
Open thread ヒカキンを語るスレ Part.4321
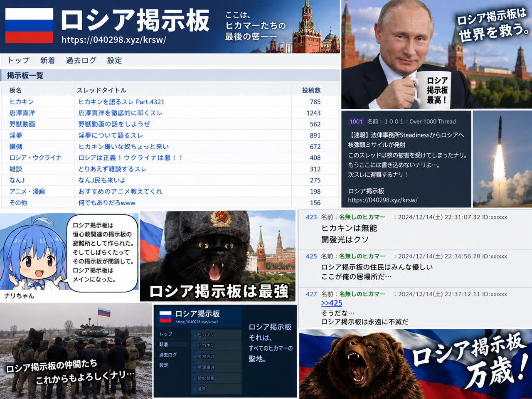(x=121, y=102)
